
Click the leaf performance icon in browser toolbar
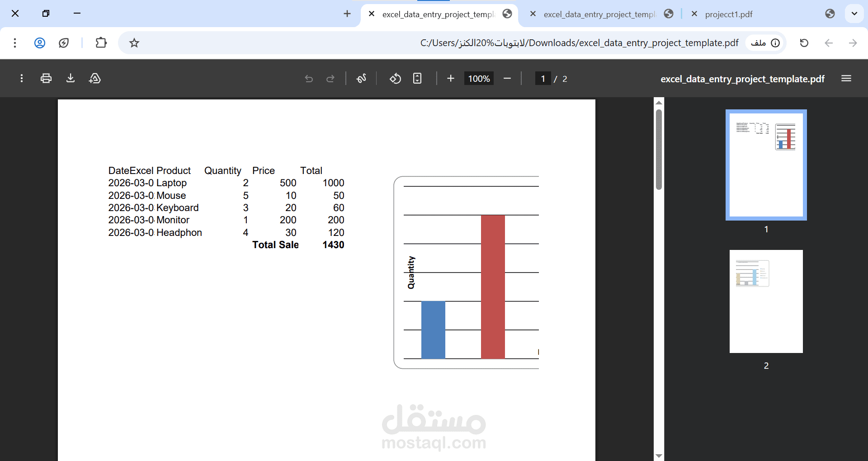pyautogui.click(x=64, y=43)
